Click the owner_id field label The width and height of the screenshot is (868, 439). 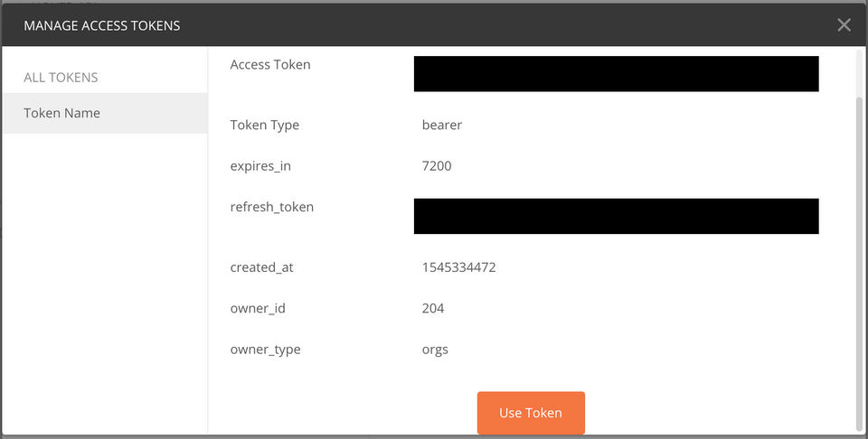coord(258,308)
